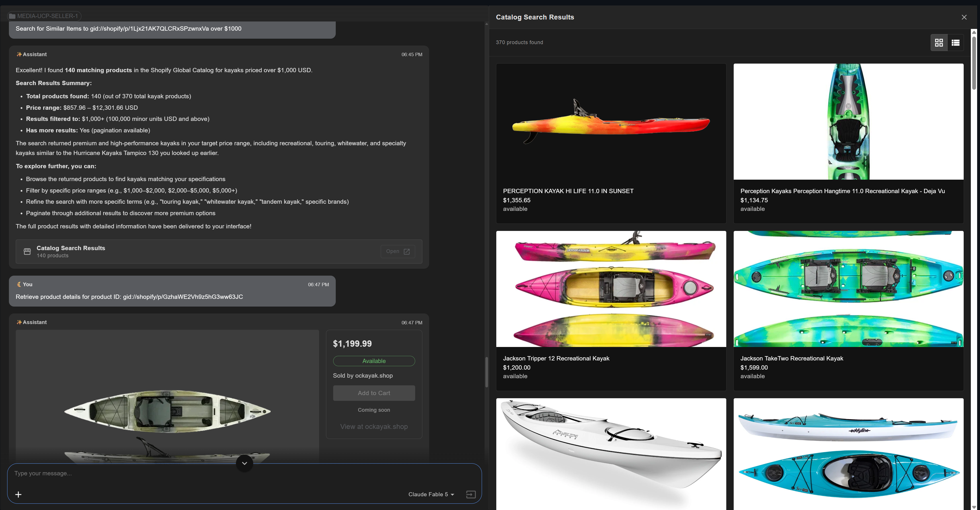Click the 06:45 PM timestamp
The width and height of the screenshot is (980, 510).
[412, 54]
